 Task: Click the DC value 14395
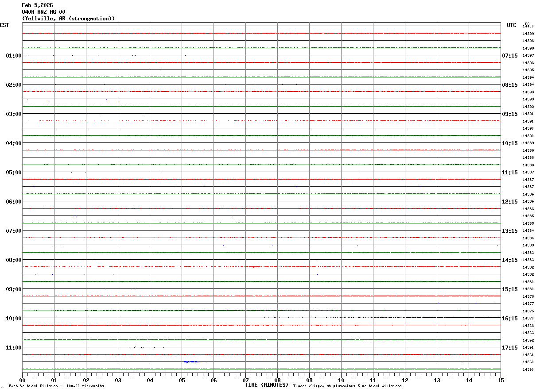point(528,70)
